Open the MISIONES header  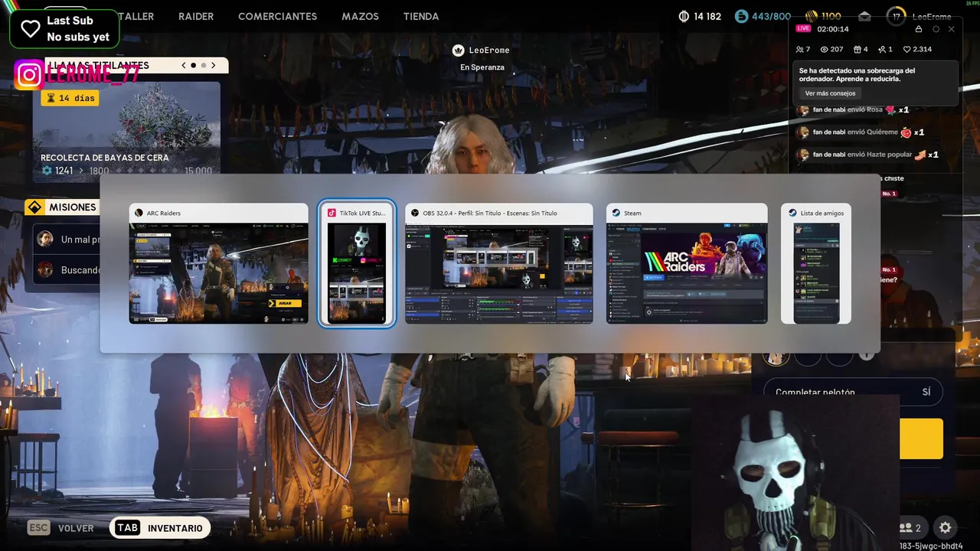coord(63,207)
